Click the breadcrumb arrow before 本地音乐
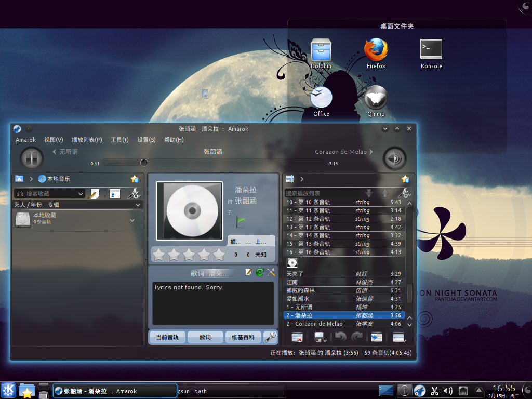Viewport: 532px width, 399px height. point(31,179)
